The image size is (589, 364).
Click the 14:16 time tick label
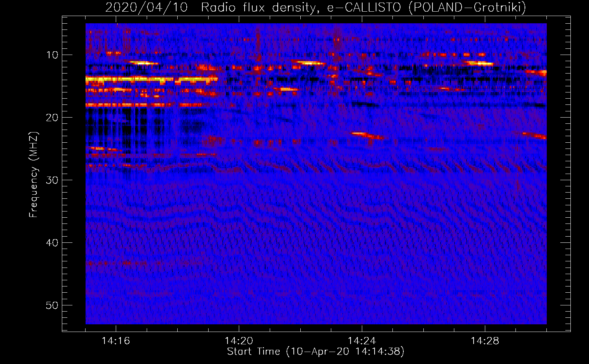pos(116,341)
